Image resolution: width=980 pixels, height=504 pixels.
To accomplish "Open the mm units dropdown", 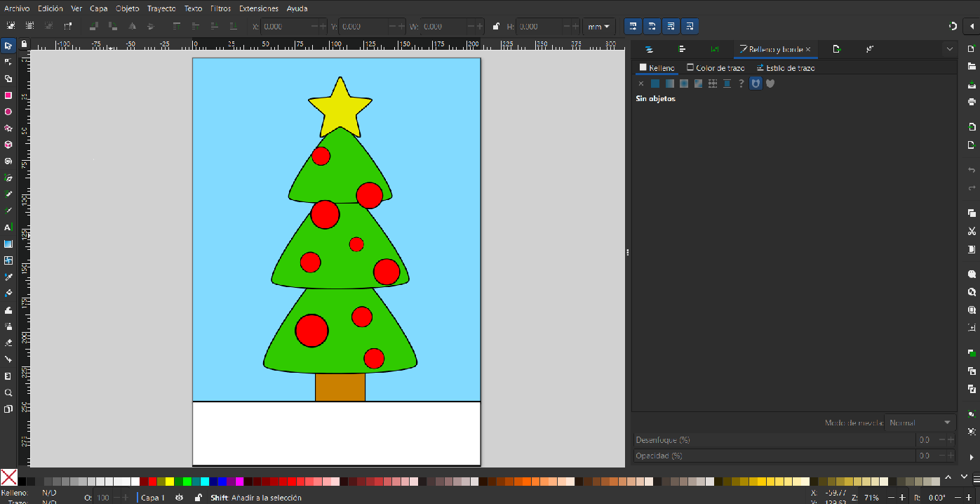I will [x=598, y=27].
